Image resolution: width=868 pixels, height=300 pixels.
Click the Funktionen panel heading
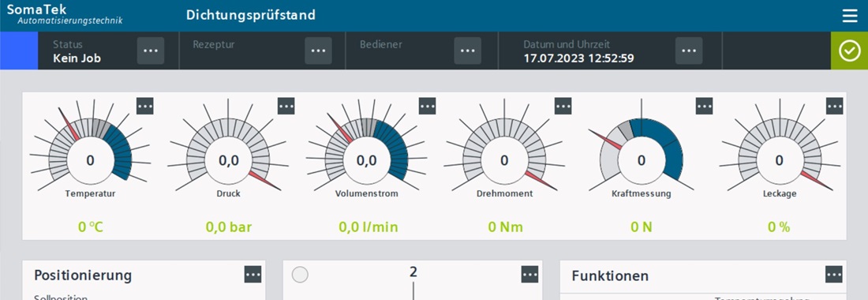[610, 276]
